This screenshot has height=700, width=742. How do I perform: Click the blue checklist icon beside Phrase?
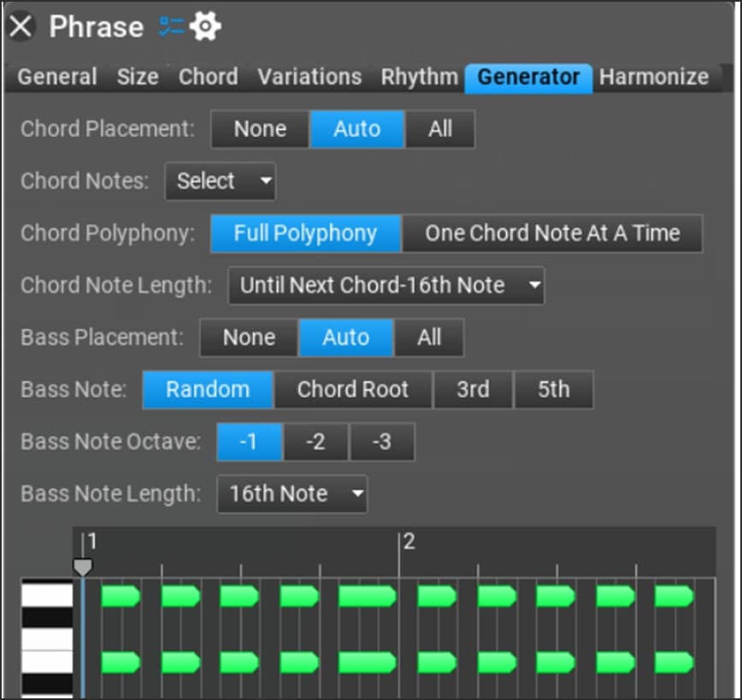click(170, 26)
